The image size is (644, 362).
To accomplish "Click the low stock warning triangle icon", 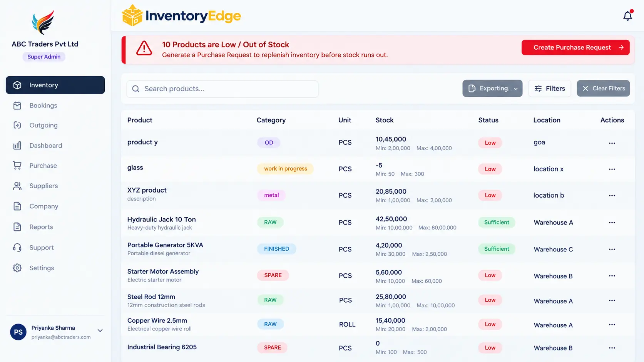I will (144, 49).
